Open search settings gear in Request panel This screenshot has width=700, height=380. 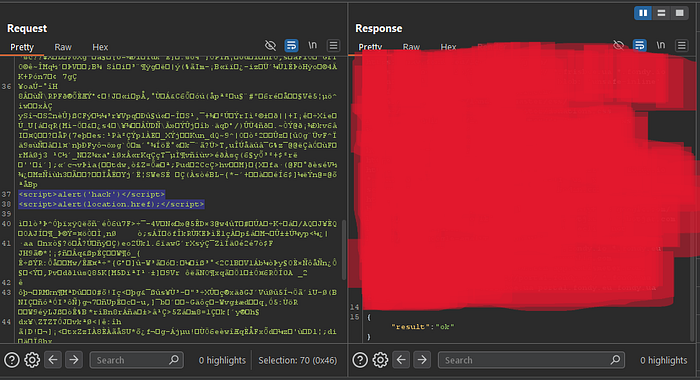(x=32, y=360)
